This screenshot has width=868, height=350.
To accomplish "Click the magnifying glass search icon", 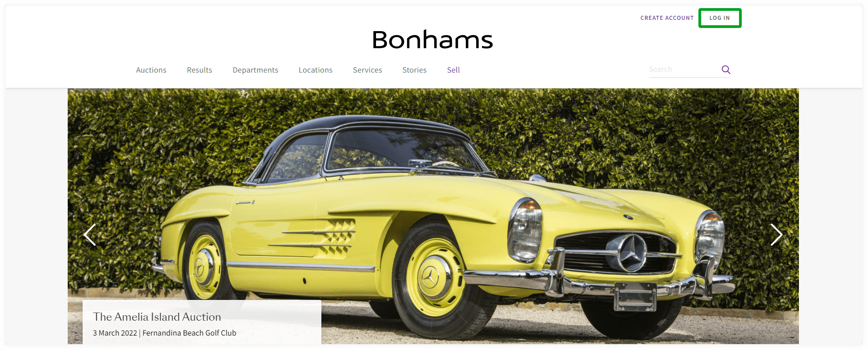I will 726,69.
